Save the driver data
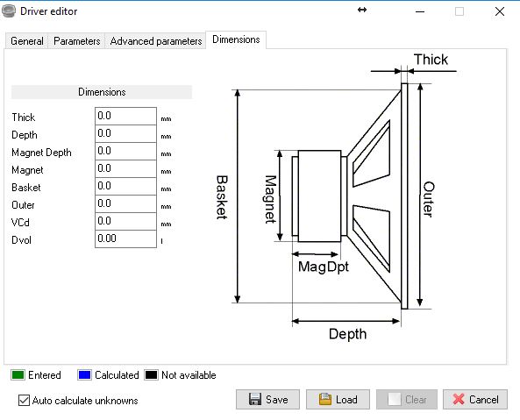The height and width of the screenshot is (420, 520). click(x=267, y=400)
